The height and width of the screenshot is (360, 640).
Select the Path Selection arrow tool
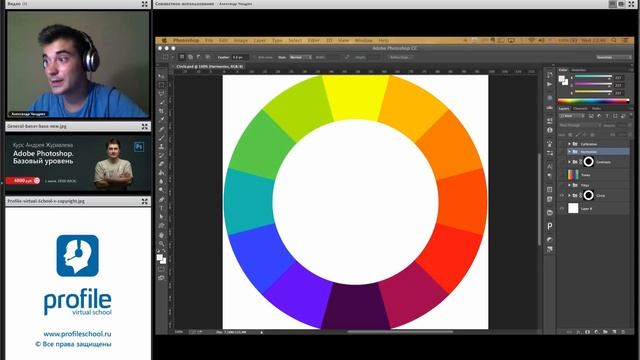point(162,217)
